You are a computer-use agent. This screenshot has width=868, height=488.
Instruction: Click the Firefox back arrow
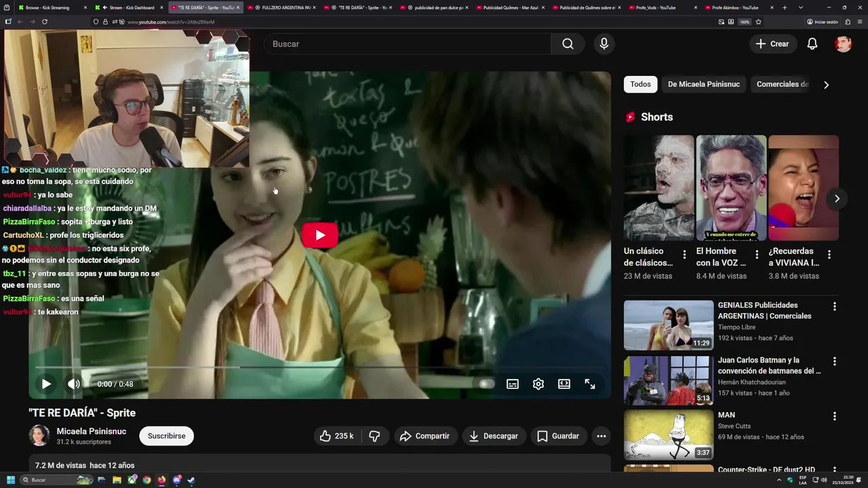(x=20, y=22)
